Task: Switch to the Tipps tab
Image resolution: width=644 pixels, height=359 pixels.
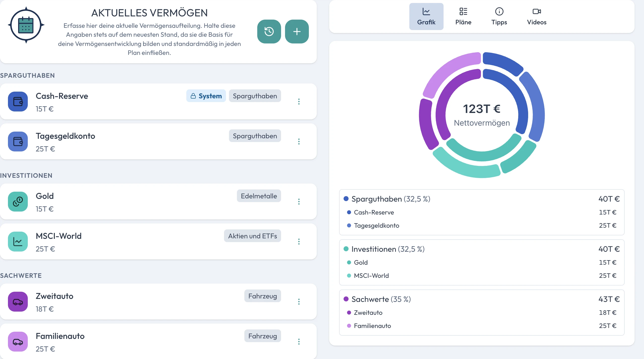Action: [499, 17]
